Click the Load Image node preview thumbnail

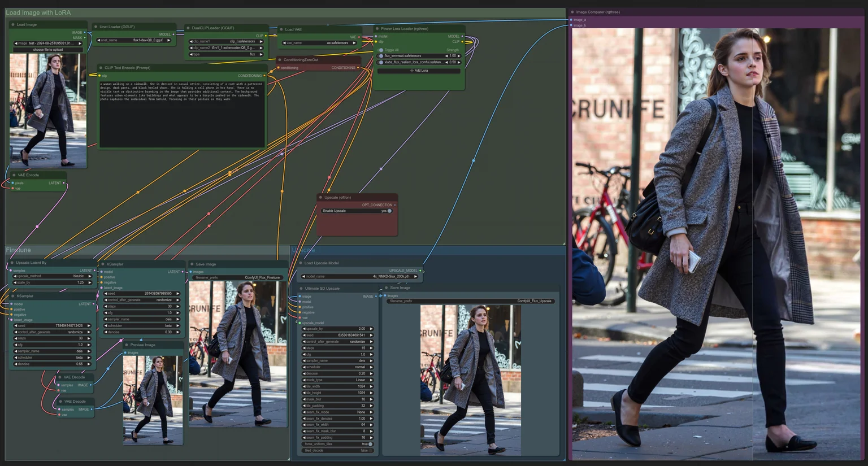click(x=48, y=110)
